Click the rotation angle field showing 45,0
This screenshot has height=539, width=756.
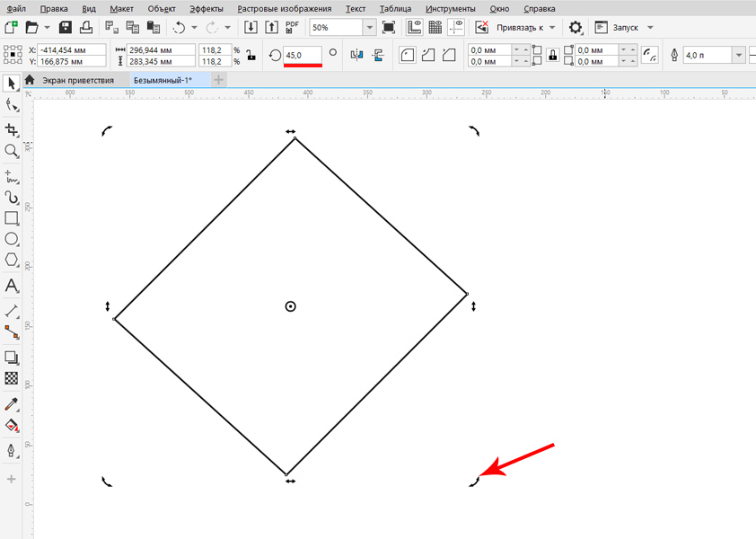click(302, 56)
